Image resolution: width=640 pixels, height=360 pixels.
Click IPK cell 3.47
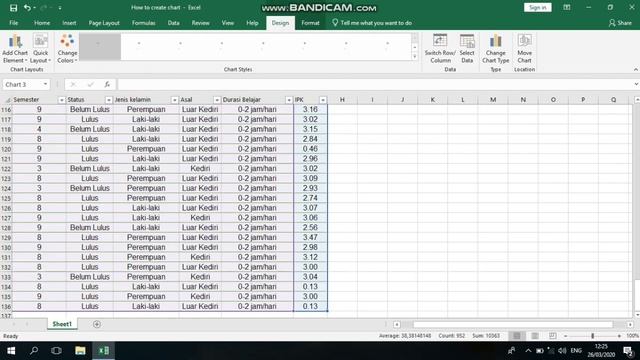click(x=310, y=237)
